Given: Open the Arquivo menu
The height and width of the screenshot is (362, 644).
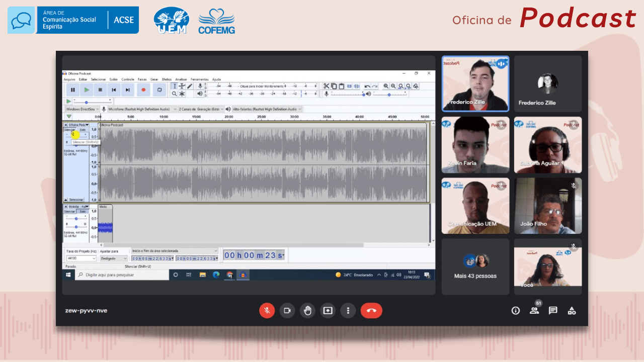Looking at the screenshot, I should tap(69, 79).
